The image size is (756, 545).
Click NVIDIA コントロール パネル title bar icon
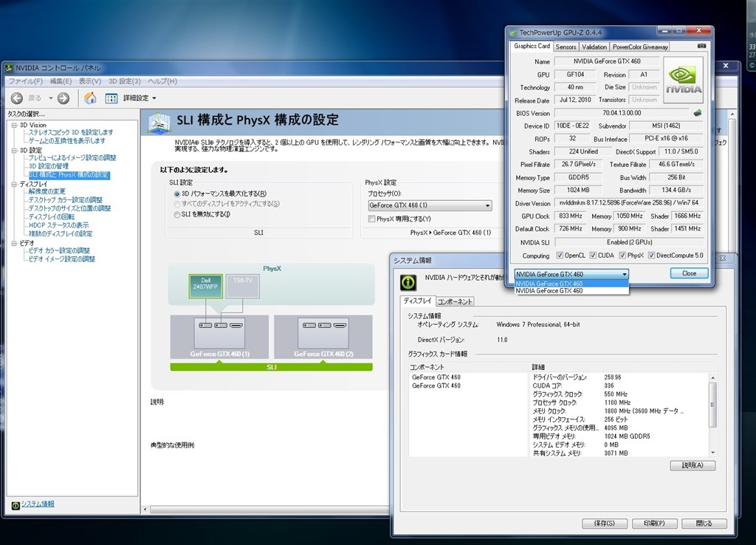click(9, 68)
